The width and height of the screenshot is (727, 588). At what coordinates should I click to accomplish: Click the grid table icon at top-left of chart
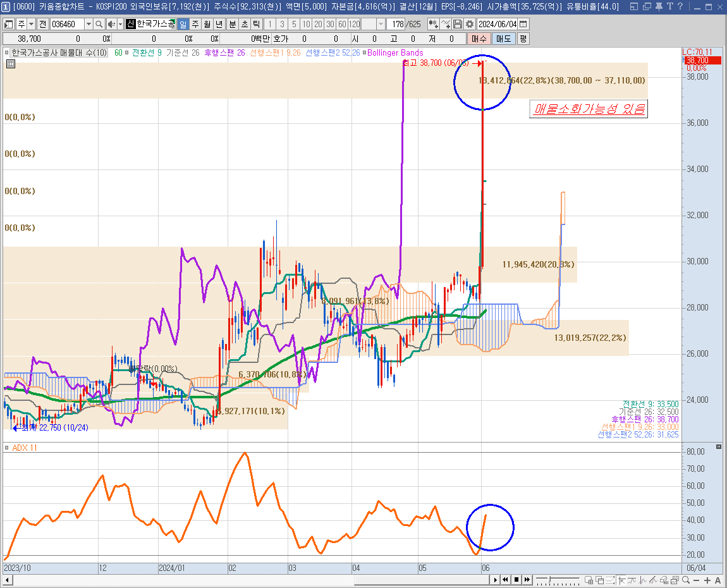pos(11,64)
